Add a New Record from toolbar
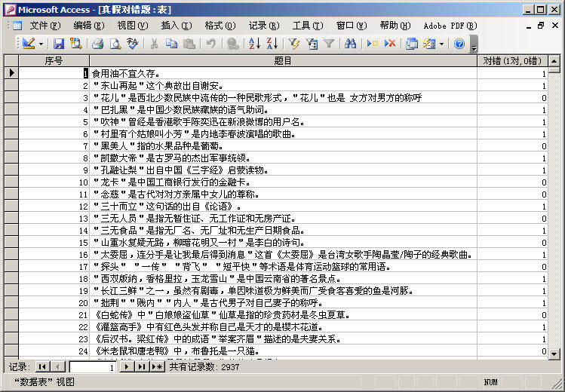Screen dimensions: 565x392 click(372, 44)
